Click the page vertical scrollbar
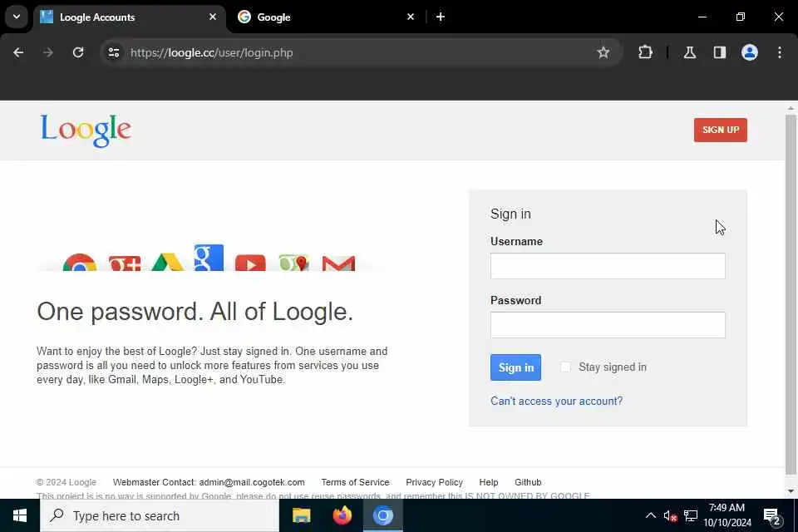Image resolution: width=798 pixels, height=532 pixels. coord(791,295)
